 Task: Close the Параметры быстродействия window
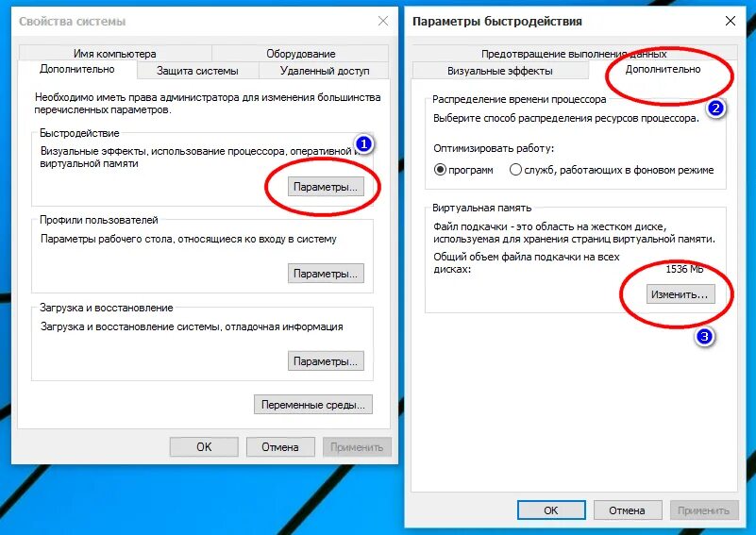coord(731,21)
